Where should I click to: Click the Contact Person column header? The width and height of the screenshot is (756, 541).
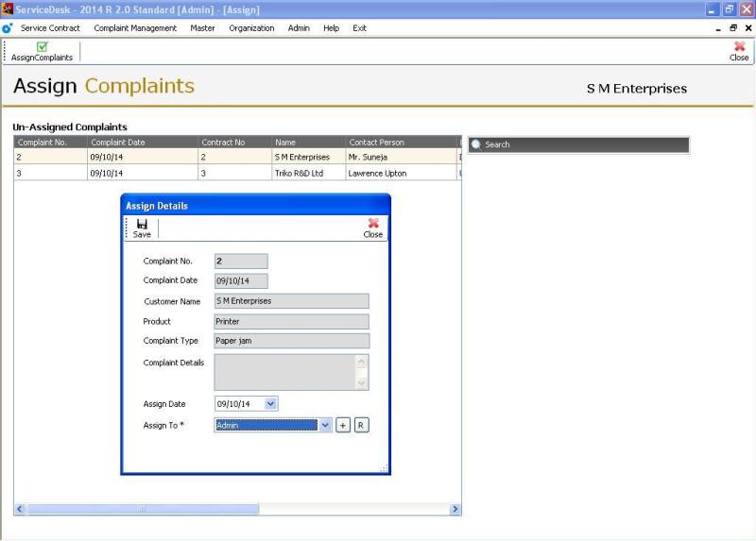pyautogui.click(x=401, y=143)
